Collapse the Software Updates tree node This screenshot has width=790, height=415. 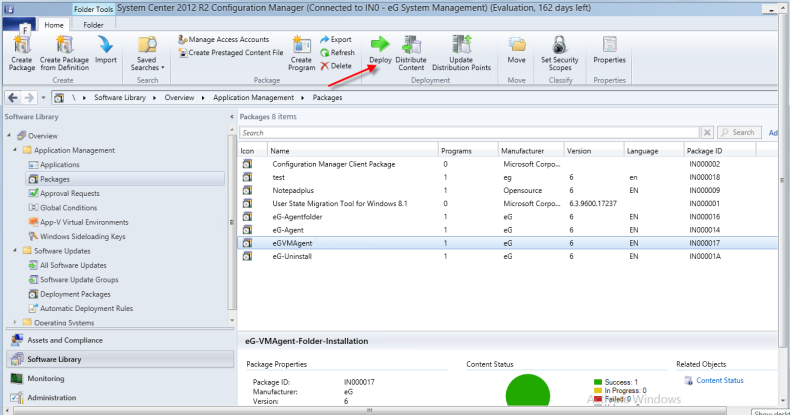15,251
